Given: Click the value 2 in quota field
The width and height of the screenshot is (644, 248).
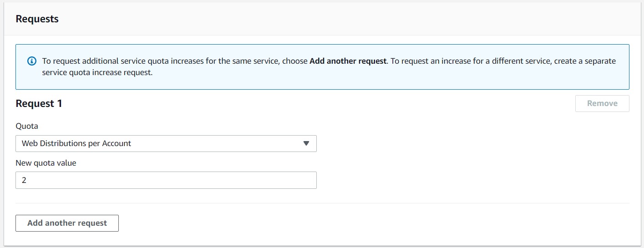Looking at the screenshot, I should pos(24,180).
